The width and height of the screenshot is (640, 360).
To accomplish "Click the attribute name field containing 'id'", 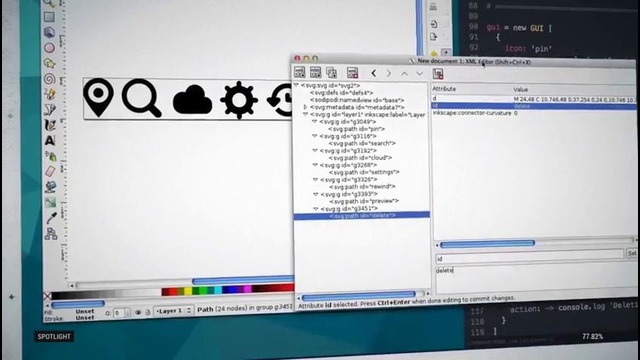I will [530, 258].
